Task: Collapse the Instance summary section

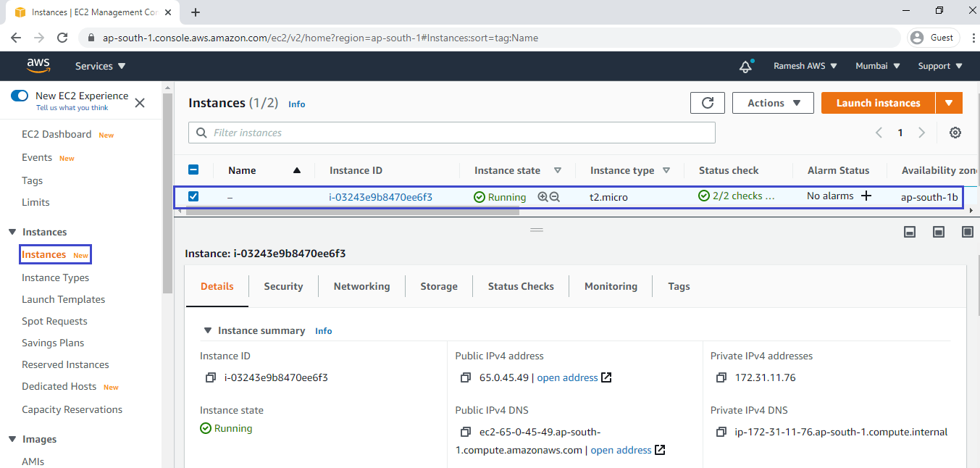Action: point(208,330)
